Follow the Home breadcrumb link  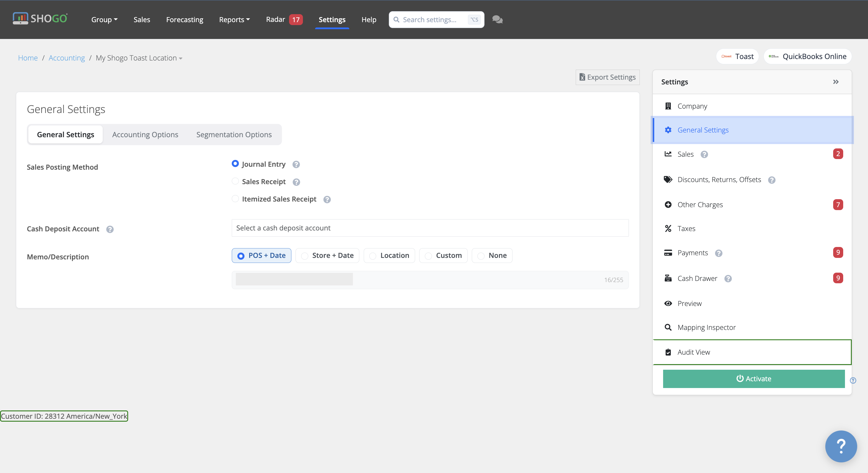click(x=28, y=58)
